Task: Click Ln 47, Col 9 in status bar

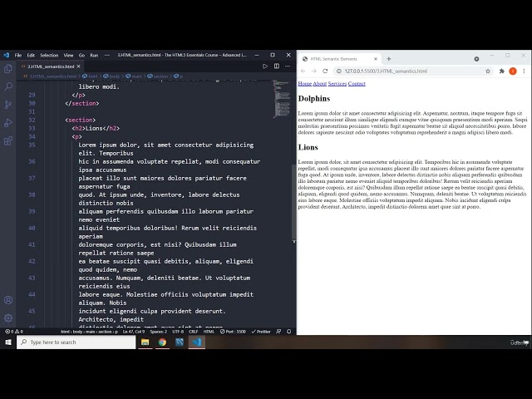Action: click(x=134, y=332)
